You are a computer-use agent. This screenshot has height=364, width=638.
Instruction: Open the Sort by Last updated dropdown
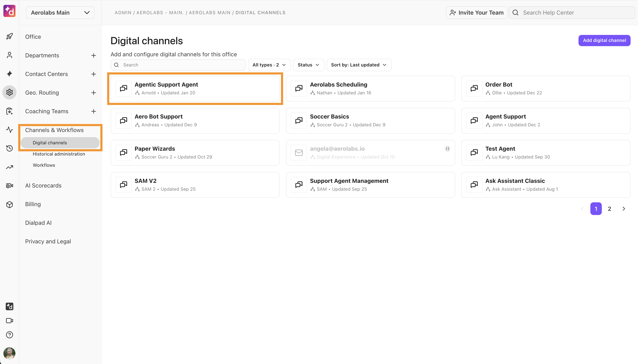[x=359, y=65]
